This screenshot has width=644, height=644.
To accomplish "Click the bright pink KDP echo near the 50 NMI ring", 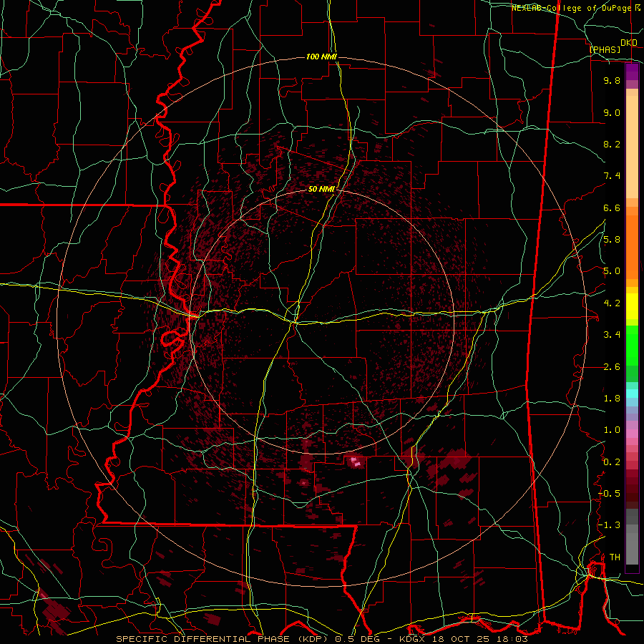I will click(x=355, y=462).
